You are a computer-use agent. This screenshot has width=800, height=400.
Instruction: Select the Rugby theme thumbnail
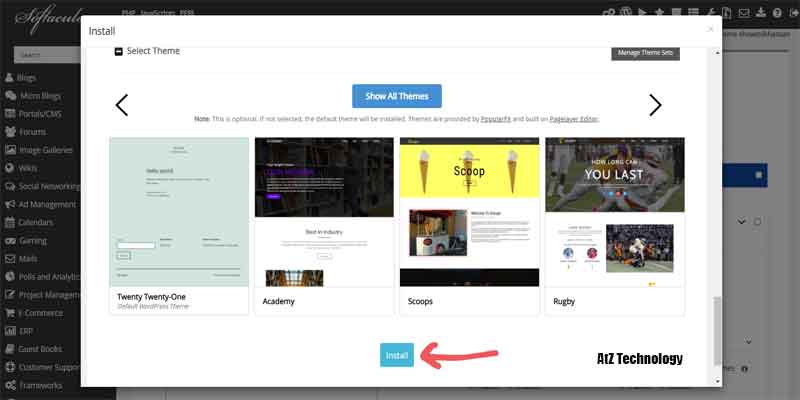click(615, 212)
